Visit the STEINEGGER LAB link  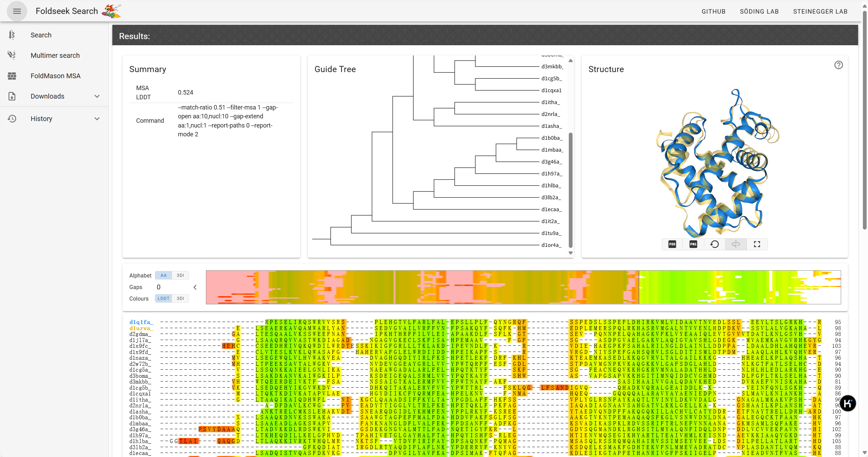(x=820, y=12)
